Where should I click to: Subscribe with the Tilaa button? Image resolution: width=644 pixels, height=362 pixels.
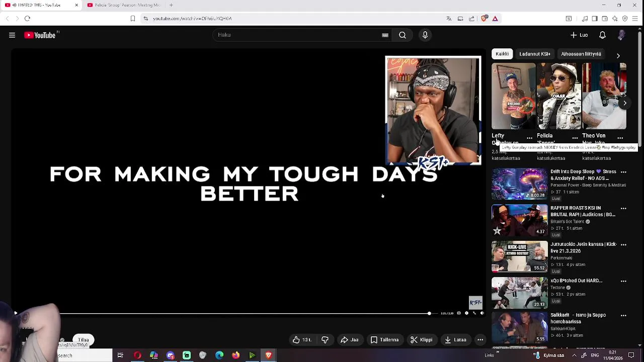point(84,340)
